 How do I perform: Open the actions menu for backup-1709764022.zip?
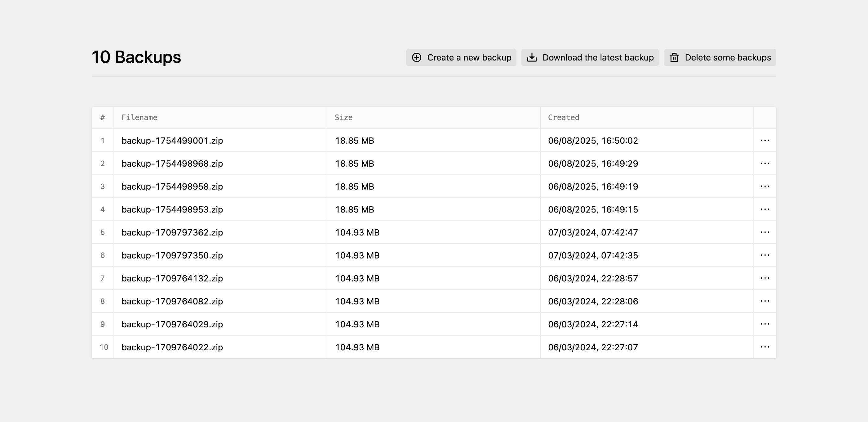click(765, 347)
